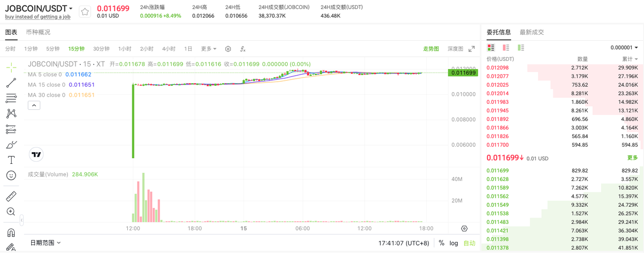Click buy order price 0.011699 in green
This screenshot has width=644, height=253.
point(498,170)
